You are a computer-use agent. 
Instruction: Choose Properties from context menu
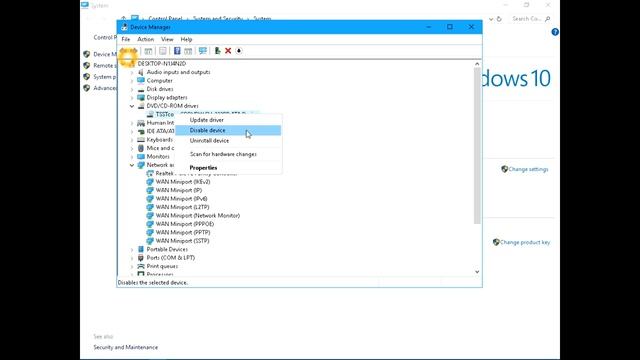coord(228,168)
